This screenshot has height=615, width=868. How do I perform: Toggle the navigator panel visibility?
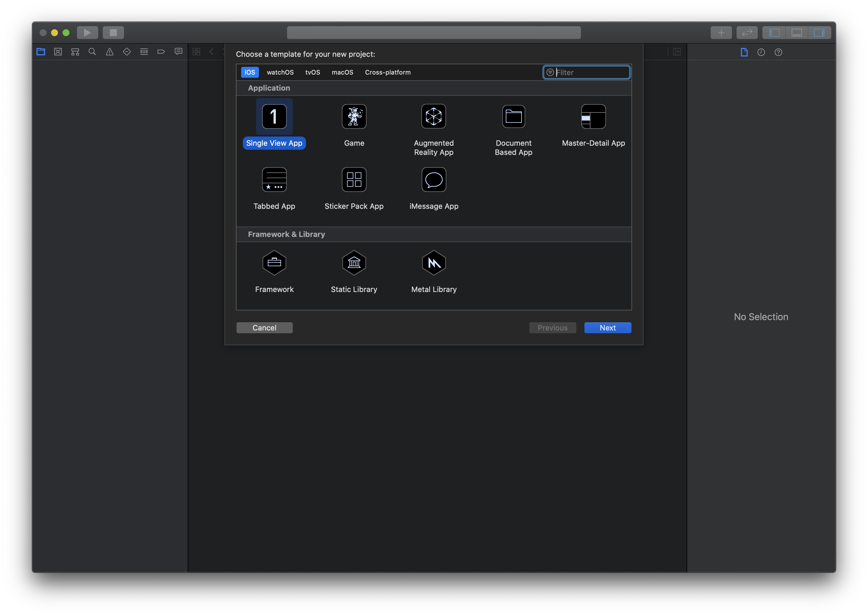pos(774,33)
